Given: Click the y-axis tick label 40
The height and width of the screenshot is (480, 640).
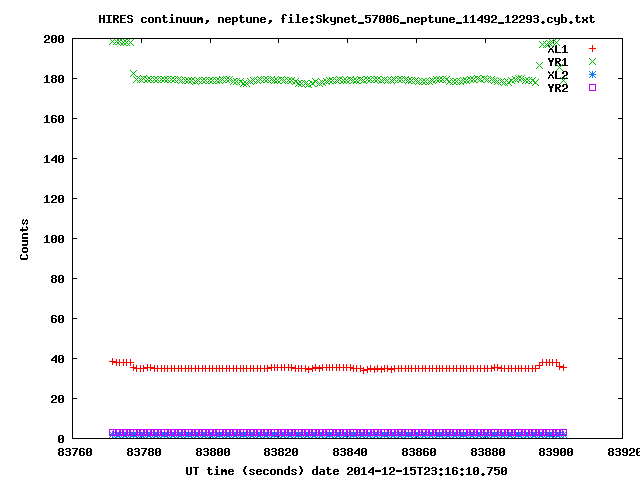Looking at the screenshot, I should (58, 359).
